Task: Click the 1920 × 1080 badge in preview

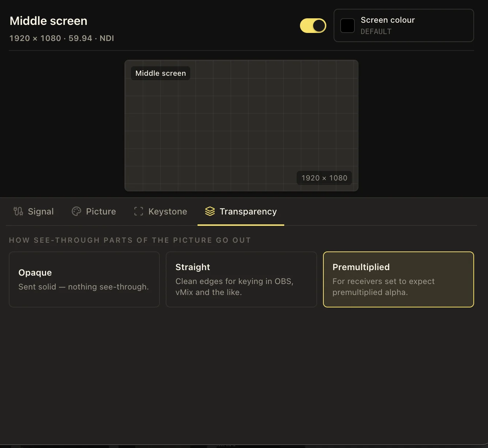Action: coord(324,178)
